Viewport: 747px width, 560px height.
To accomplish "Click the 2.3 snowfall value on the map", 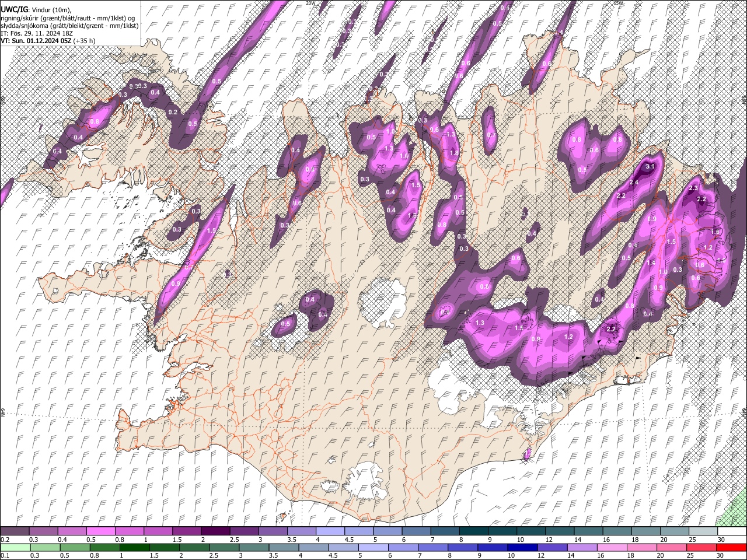I will coord(693,188).
